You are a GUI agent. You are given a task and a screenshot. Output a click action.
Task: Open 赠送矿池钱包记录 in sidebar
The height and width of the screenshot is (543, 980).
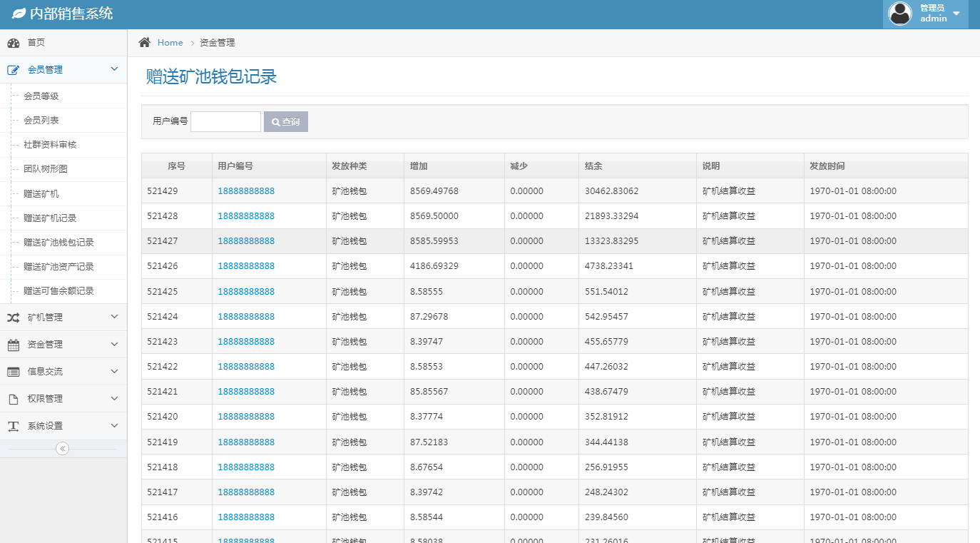pyautogui.click(x=58, y=243)
